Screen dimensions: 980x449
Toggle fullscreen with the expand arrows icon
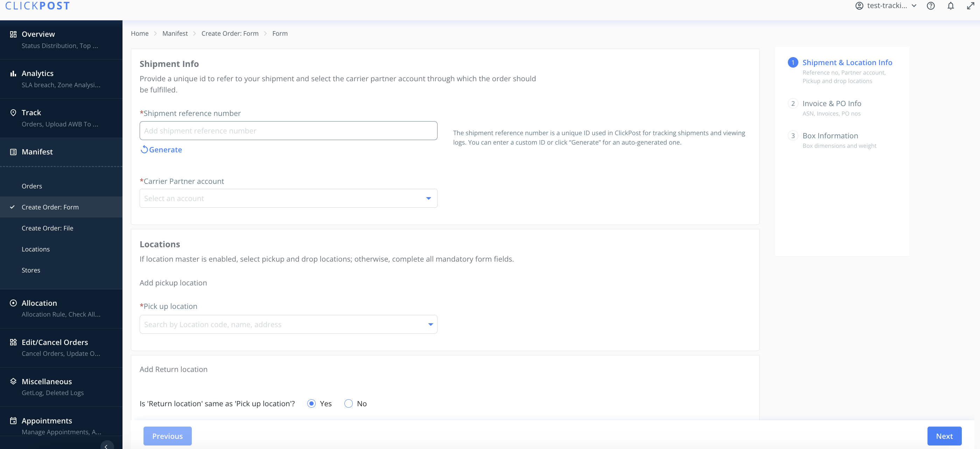[970, 6]
